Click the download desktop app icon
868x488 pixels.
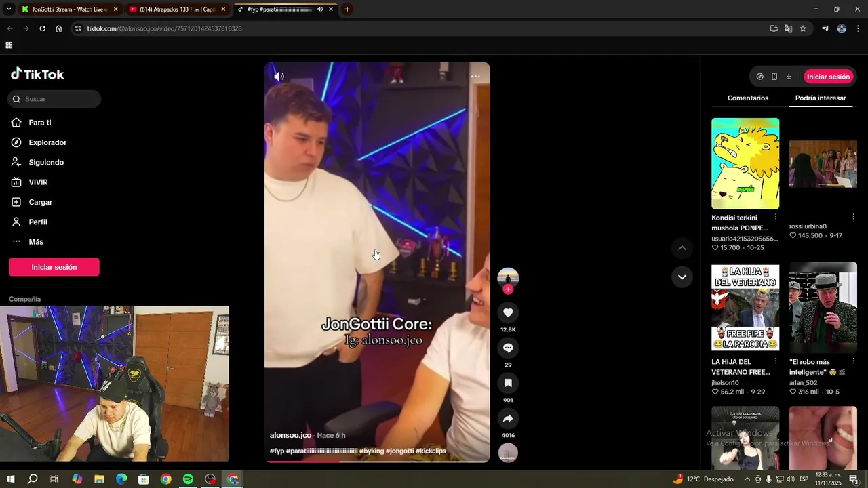click(789, 77)
